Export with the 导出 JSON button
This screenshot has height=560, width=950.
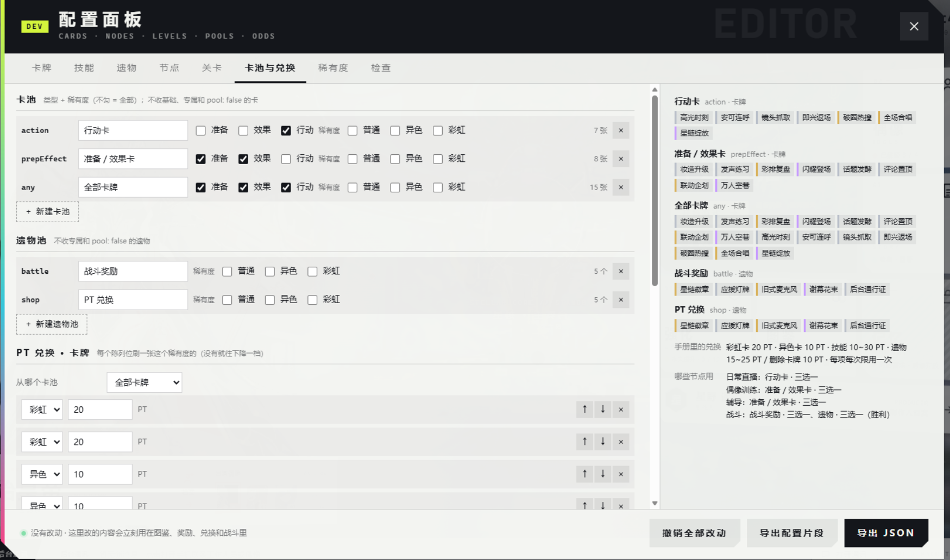click(886, 533)
